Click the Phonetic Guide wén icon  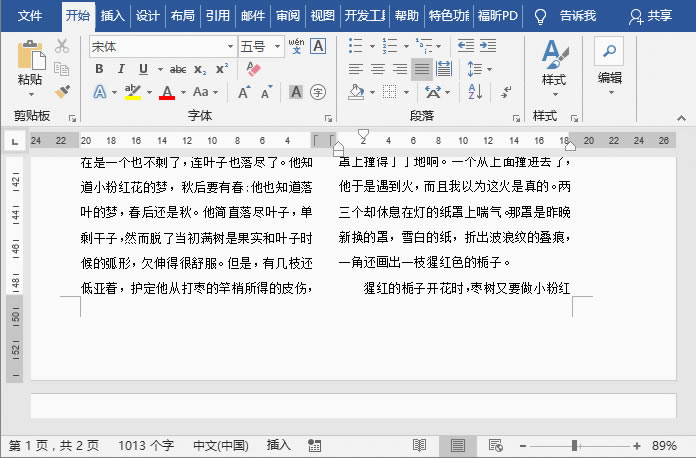[x=297, y=46]
